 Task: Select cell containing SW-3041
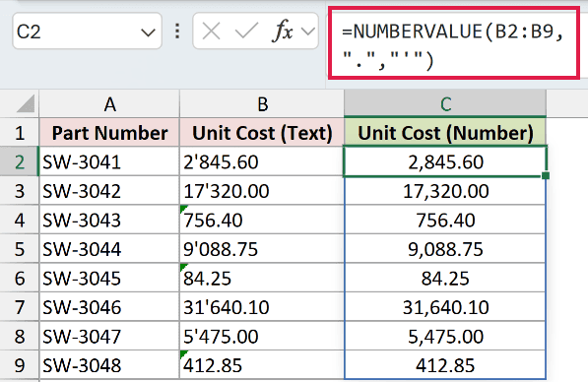pyautogui.click(x=109, y=161)
